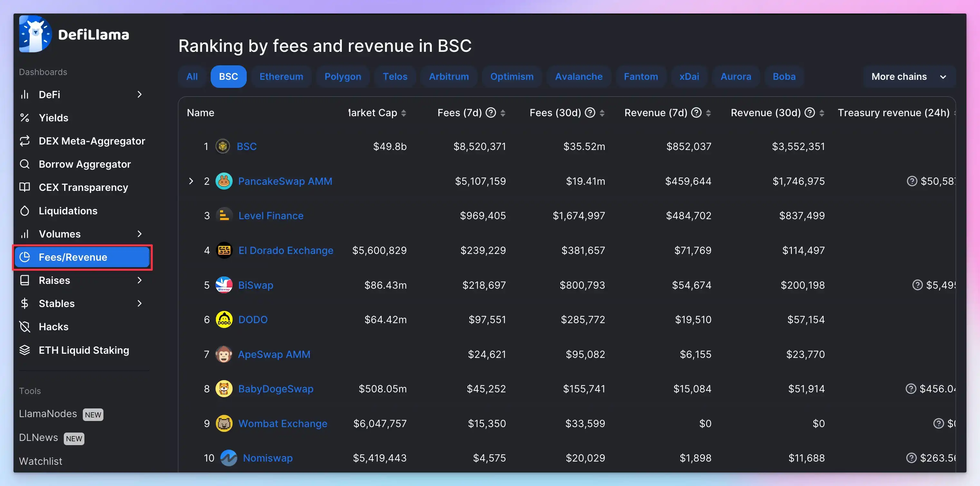Viewport: 980px width, 486px height.
Task: Open the Watchlist link
Action: point(40,461)
